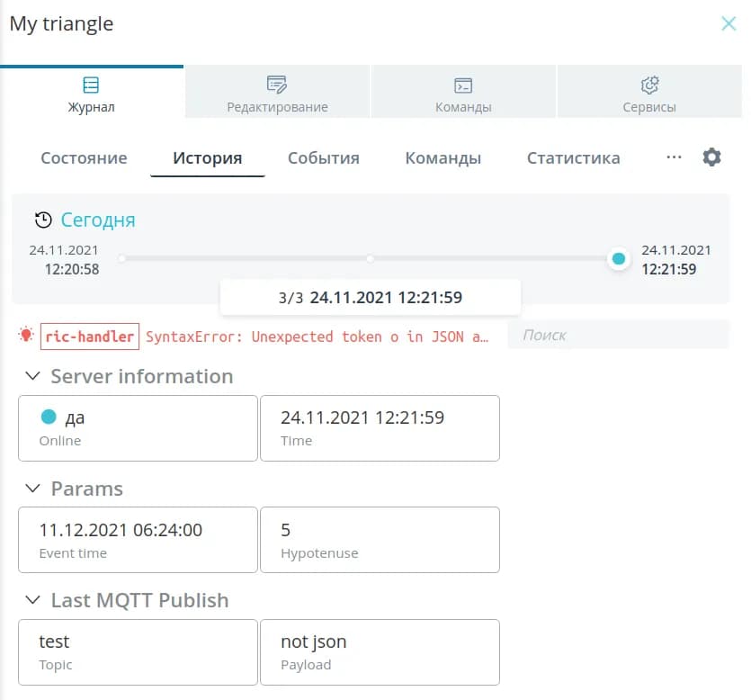Close the My triangle panel
This screenshot has height=700, width=751.
(x=729, y=24)
